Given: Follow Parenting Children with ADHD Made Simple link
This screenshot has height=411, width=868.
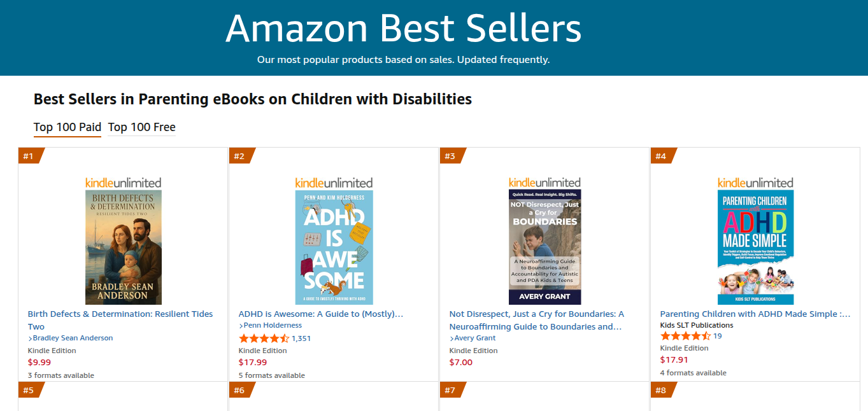Looking at the screenshot, I should [755, 314].
